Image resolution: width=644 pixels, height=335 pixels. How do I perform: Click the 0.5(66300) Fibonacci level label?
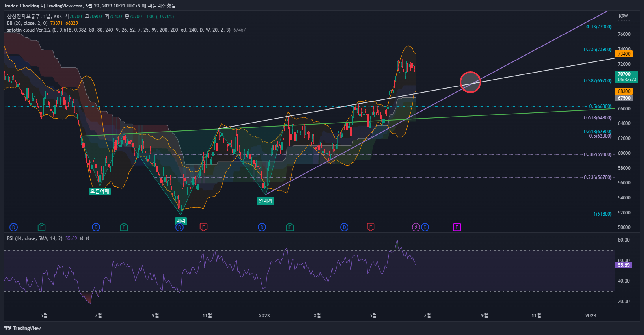point(600,106)
